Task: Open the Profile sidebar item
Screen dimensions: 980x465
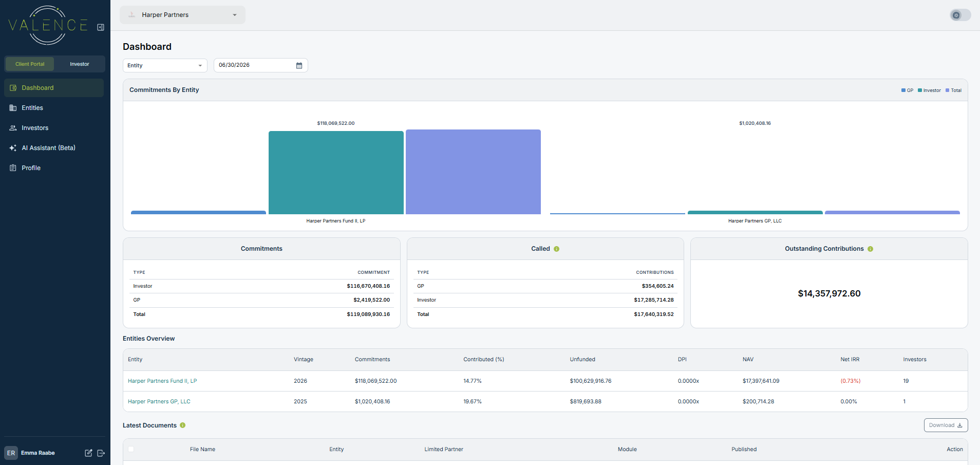Action: 54,168
